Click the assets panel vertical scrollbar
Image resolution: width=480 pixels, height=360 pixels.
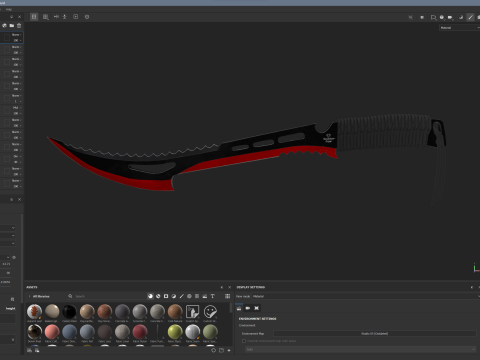point(231,308)
